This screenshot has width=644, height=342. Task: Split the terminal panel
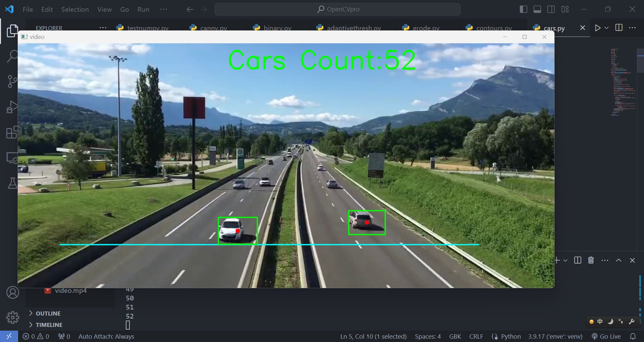(578, 260)
